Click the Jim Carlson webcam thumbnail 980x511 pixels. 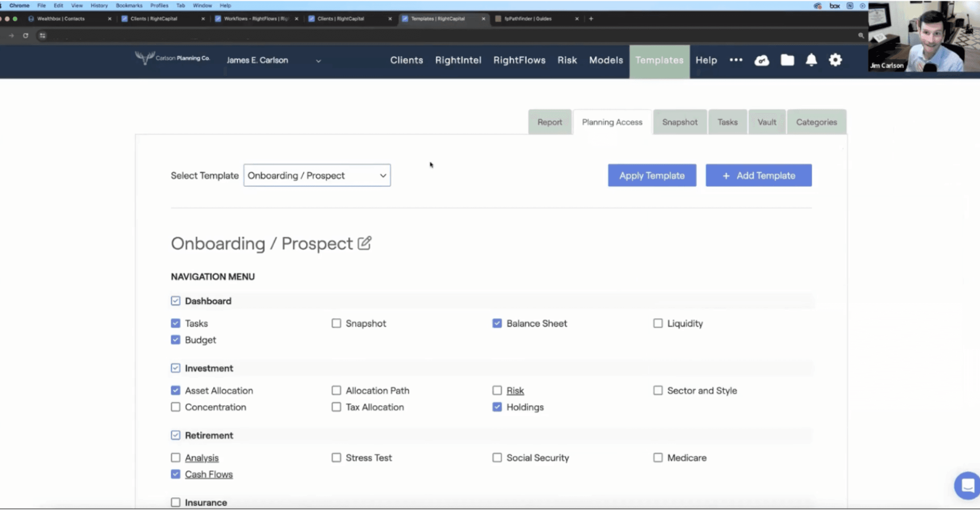[924, 36]
